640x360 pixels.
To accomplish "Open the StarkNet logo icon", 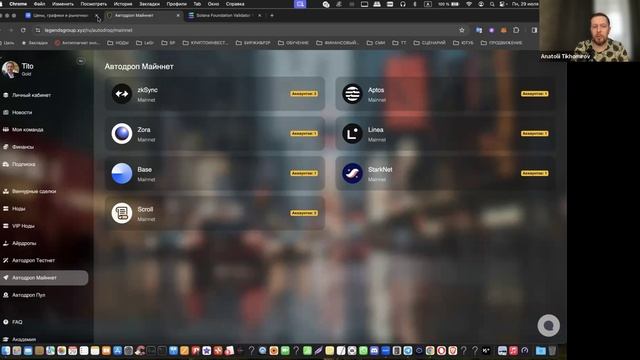I will coord(352,173).
